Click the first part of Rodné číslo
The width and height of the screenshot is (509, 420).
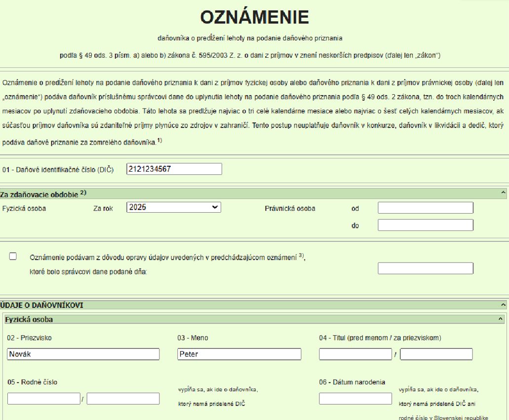(x=43, y=399)
